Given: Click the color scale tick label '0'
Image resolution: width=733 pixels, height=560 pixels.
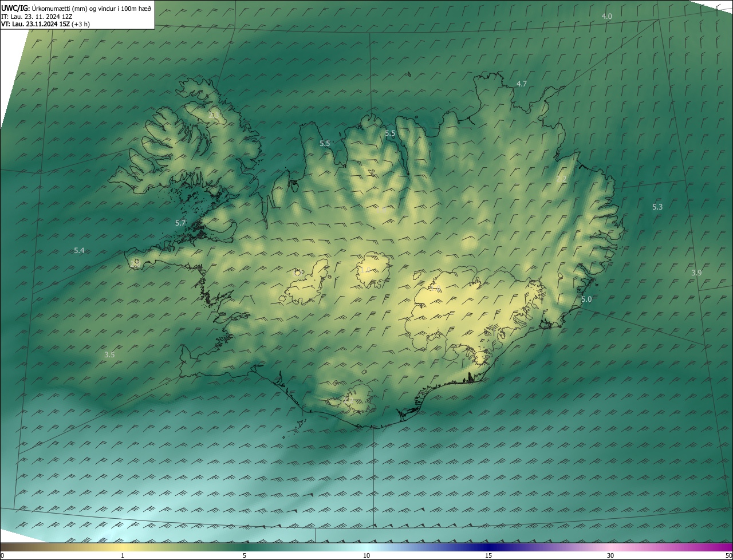Looking at the screenshot, I should (x=2, y=555).
